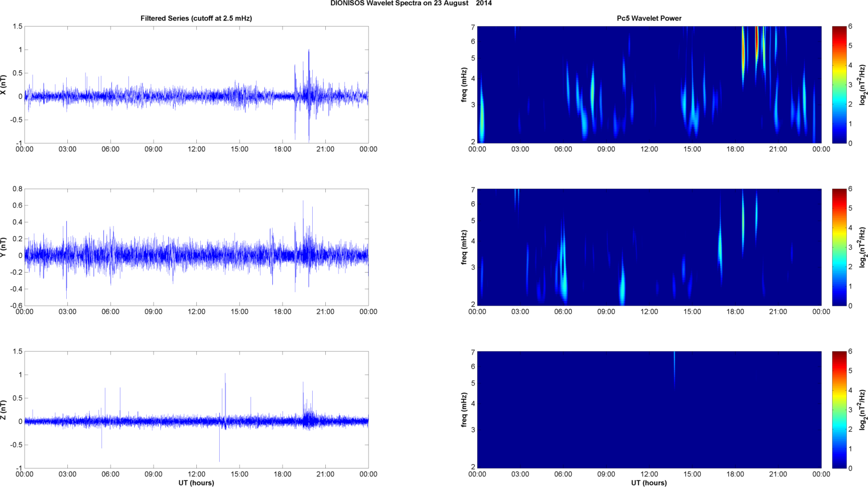Click 'freq (mHz)' label of the bottom spectrogram
868x487 pixels.
tap(464, 410)
